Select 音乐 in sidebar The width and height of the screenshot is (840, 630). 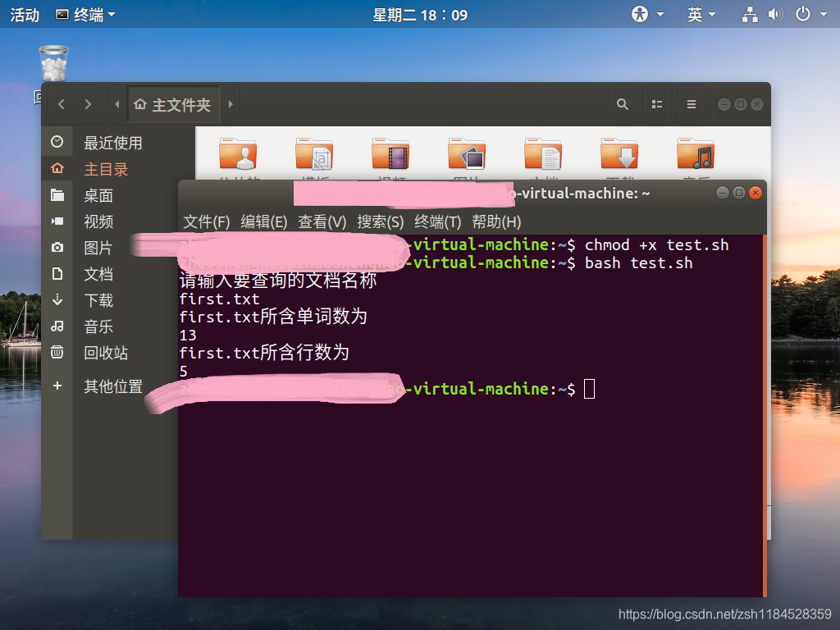point(98,326)
